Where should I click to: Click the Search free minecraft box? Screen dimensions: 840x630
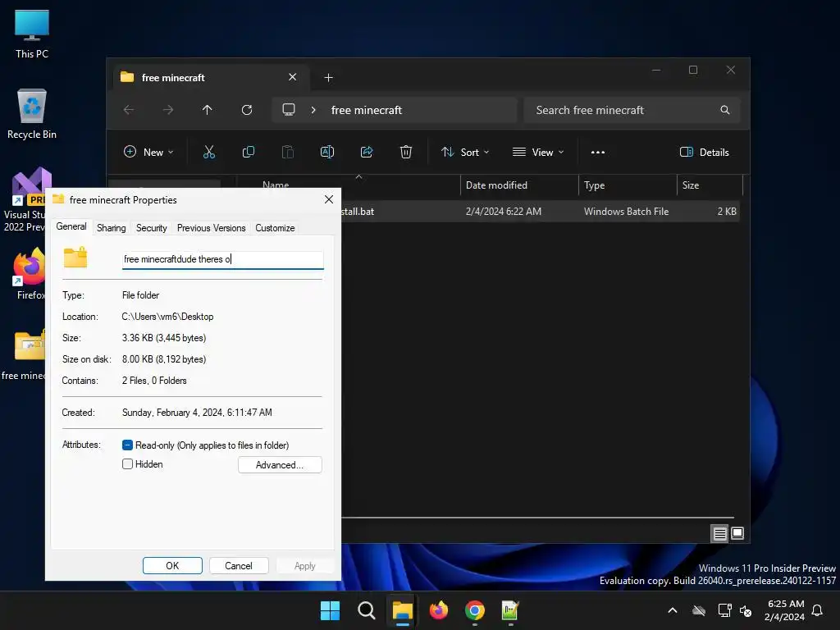click(632, 110)
